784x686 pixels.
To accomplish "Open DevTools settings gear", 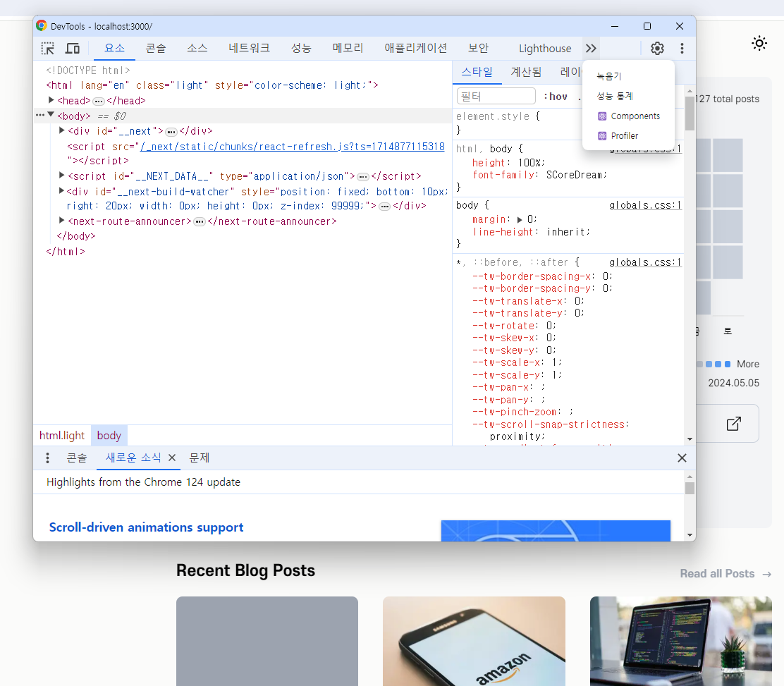I will coord(657,49).
